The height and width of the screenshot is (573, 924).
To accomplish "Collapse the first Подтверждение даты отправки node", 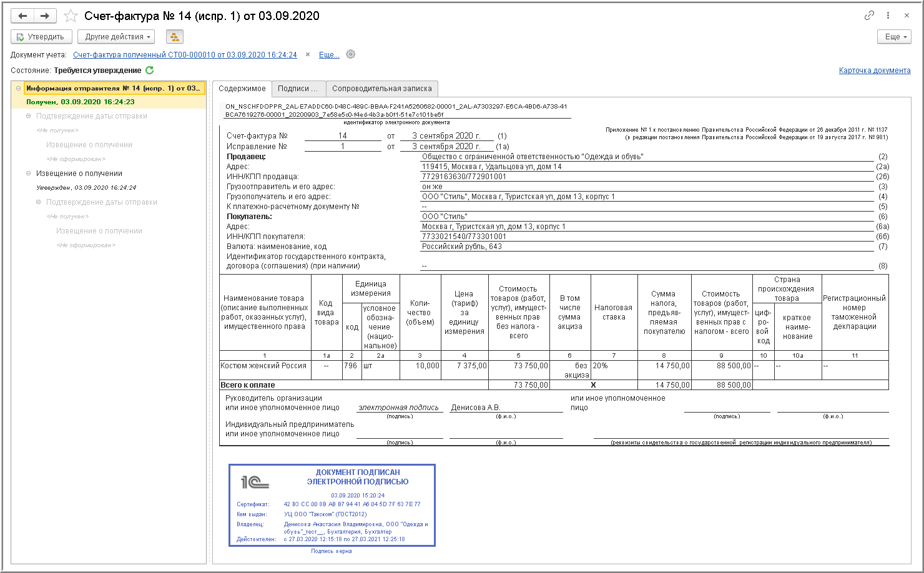I will (28, 116).
